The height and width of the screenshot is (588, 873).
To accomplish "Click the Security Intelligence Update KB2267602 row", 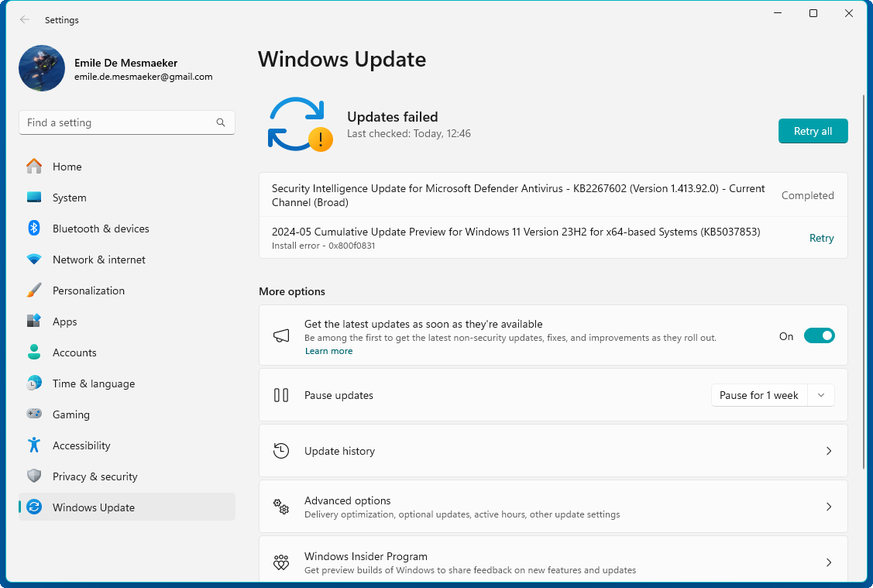I will [x=553, y=195].
